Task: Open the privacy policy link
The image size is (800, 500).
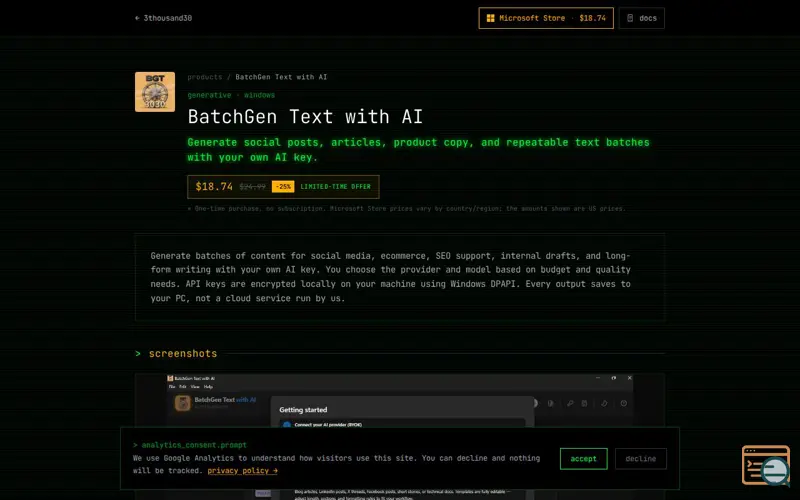Action: click(x=242, y=471)
